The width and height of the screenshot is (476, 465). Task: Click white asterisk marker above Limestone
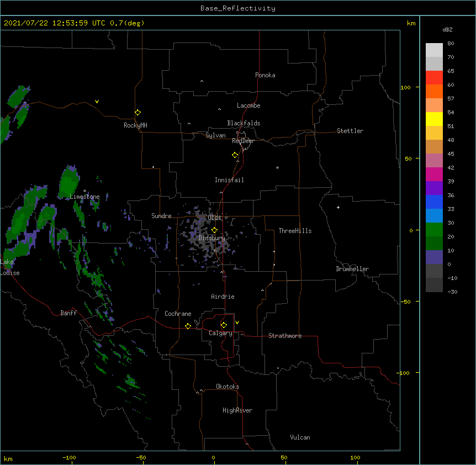84,191
